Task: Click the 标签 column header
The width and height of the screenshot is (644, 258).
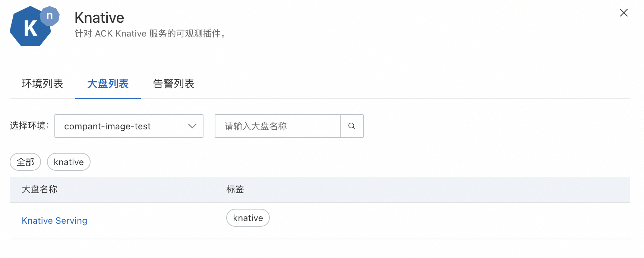Action: coord(235,189)
